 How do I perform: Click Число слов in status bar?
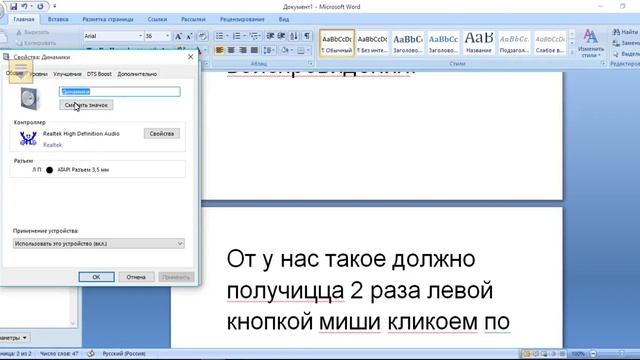59,353
